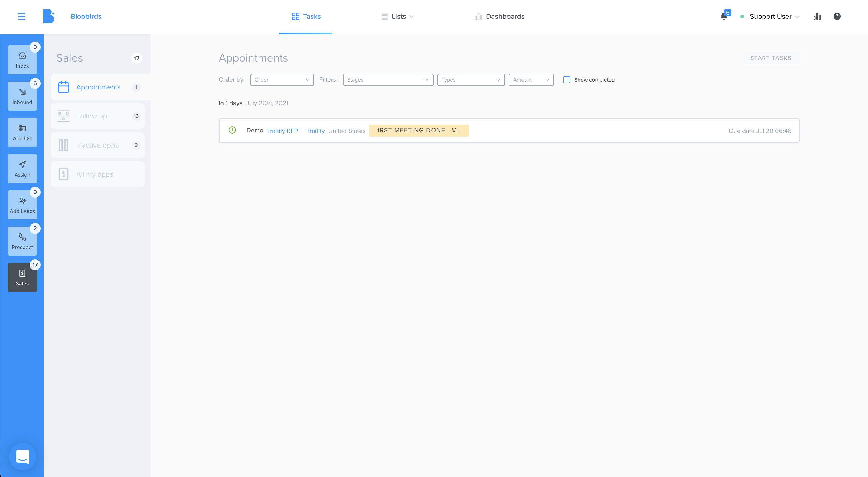Select the Appointments menu item
868x477 pixels.
click(100, 87)
